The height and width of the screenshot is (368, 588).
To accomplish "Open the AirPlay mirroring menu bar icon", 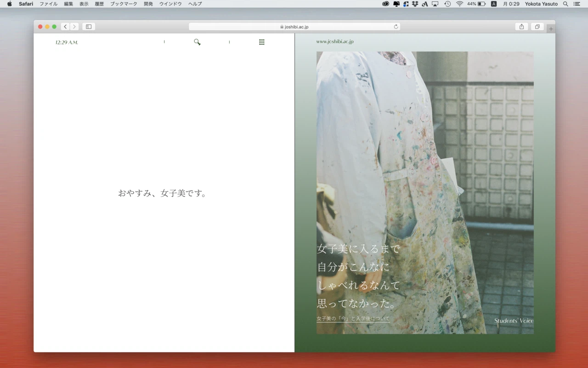I will [434, 4].
